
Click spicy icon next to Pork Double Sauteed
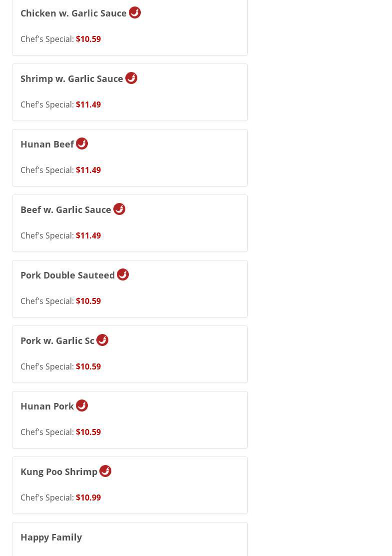(x=123, y=274)
